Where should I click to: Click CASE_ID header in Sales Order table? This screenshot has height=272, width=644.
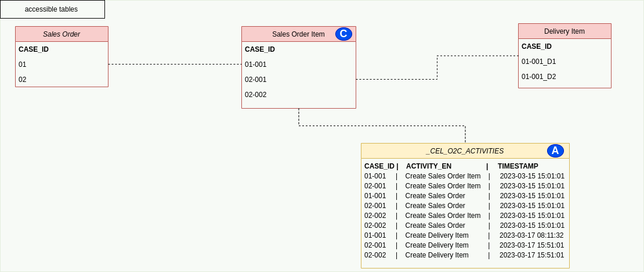34,49
